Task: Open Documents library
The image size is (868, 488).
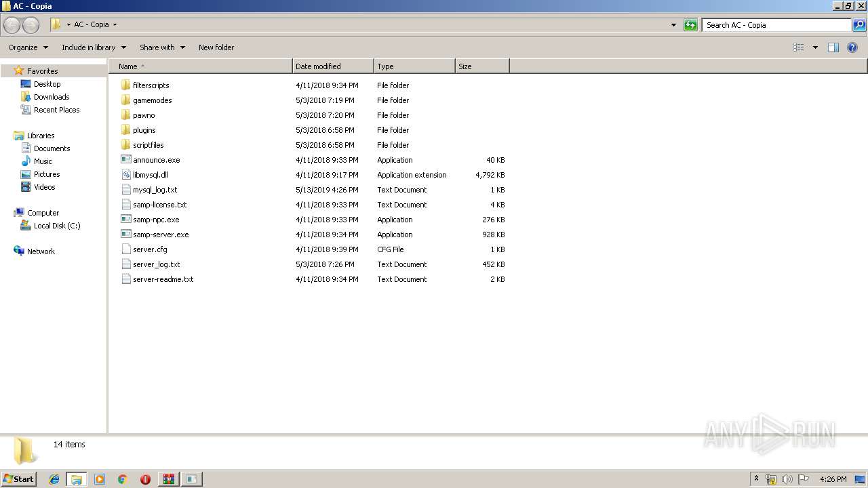Action: tap(52, 148)
